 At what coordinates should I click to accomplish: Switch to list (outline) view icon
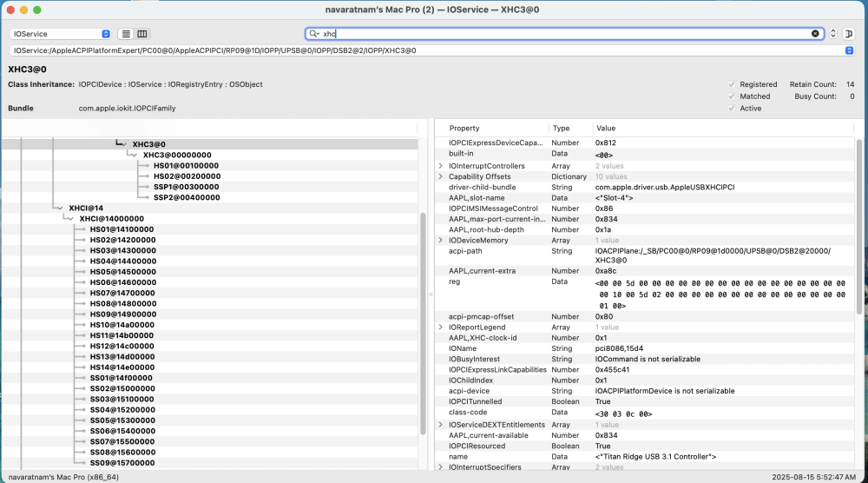[x=126, y=34]
